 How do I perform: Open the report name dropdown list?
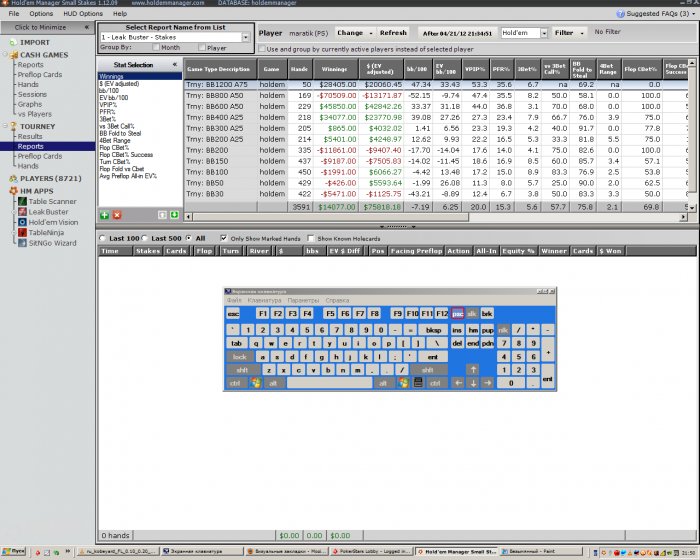(x=246, y=37)
